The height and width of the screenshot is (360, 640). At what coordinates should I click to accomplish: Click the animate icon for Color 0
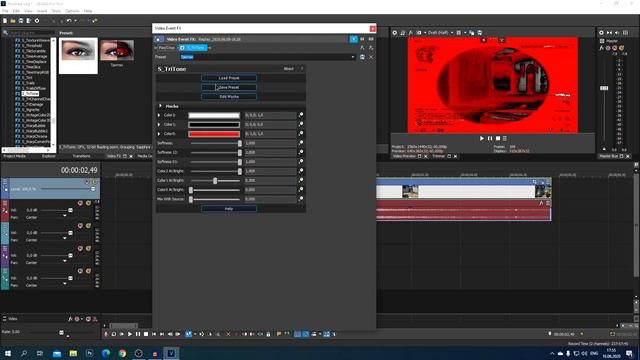301,134
